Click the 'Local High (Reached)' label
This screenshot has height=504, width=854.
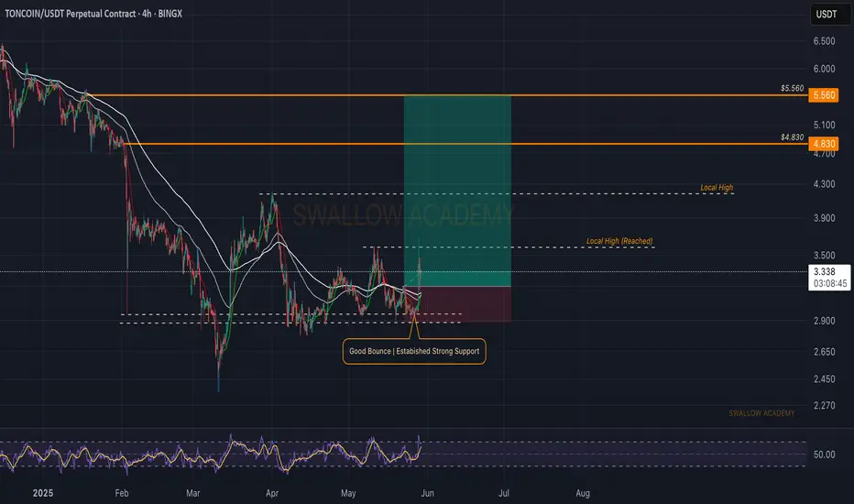(619, 241)
